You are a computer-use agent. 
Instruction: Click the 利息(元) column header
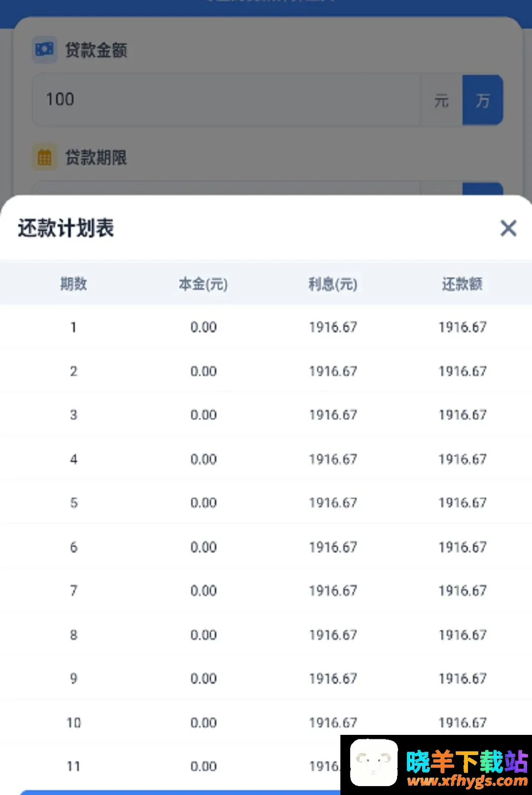point(333,284)
